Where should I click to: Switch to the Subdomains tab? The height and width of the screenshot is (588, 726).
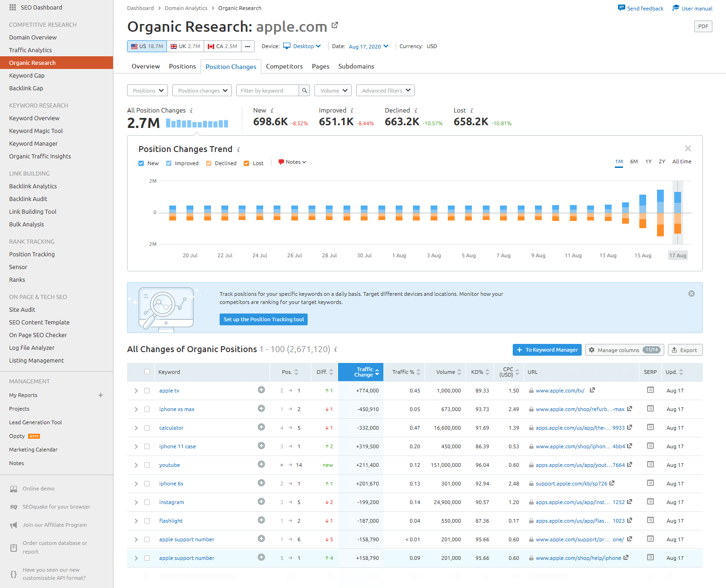(356, 66)
